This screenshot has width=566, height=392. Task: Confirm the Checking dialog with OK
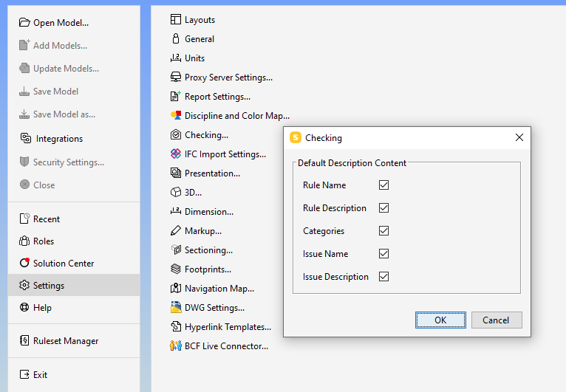[440, 320]
